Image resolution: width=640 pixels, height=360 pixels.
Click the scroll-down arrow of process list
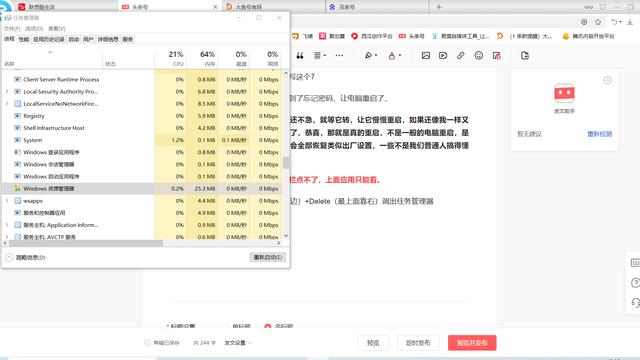tap(286, 236)
